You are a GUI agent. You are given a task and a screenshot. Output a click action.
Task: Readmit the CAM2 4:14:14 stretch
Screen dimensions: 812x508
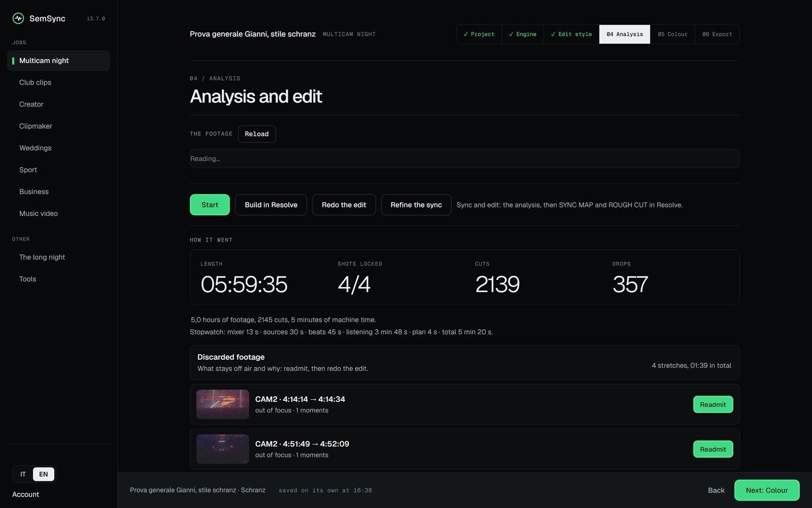[x=713, y=404]
